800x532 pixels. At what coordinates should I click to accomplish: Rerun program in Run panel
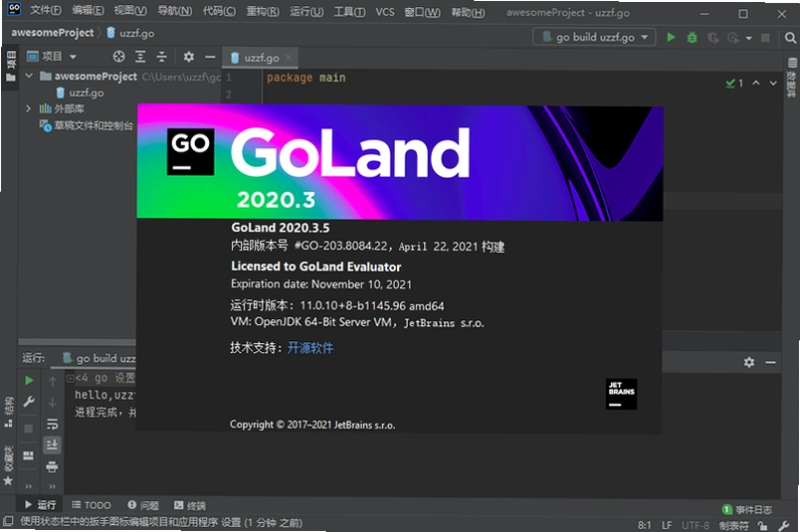(x=29, y=380)
